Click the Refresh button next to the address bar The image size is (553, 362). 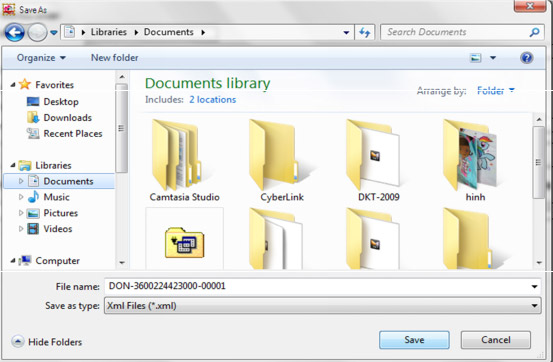[365, 32]
